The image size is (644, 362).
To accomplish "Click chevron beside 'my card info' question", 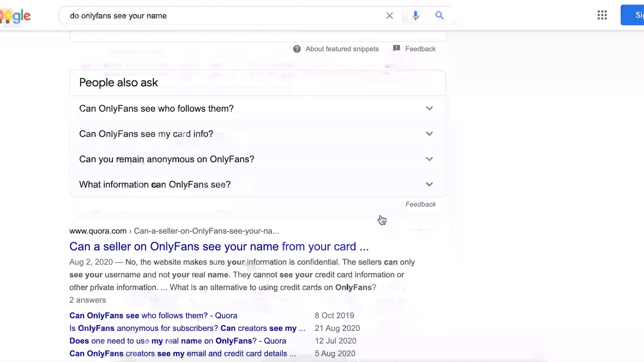I will tap(429, 134).
